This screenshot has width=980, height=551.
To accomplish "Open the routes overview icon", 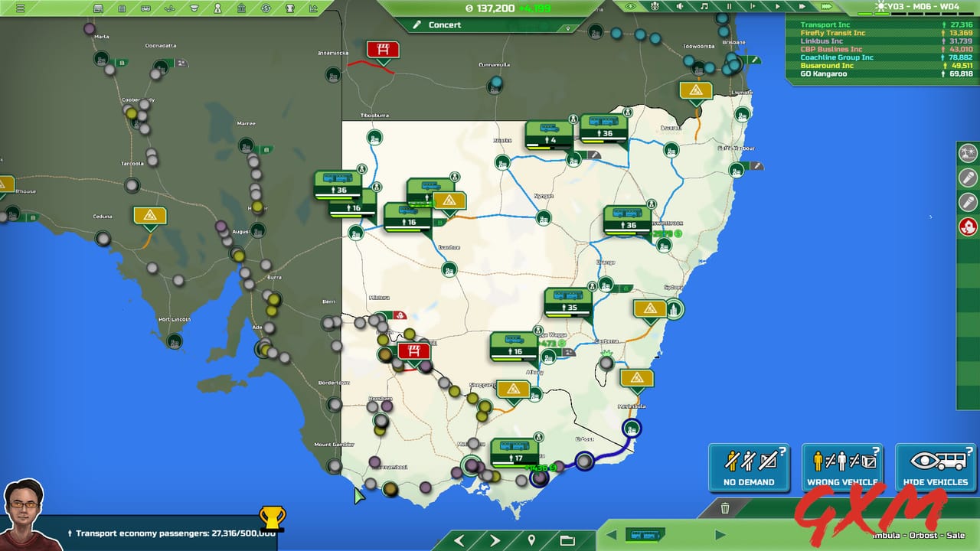I will point(170,8).
